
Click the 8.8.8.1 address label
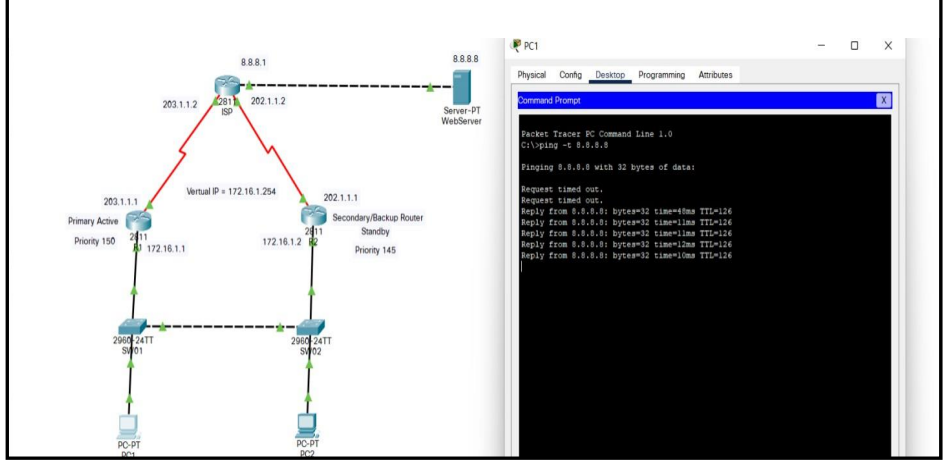(x=253, y=62)
